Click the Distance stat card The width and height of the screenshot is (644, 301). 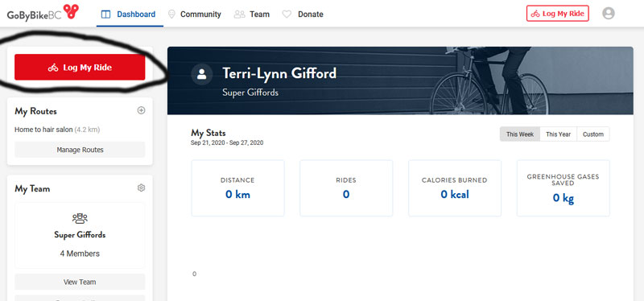point(237,188)
